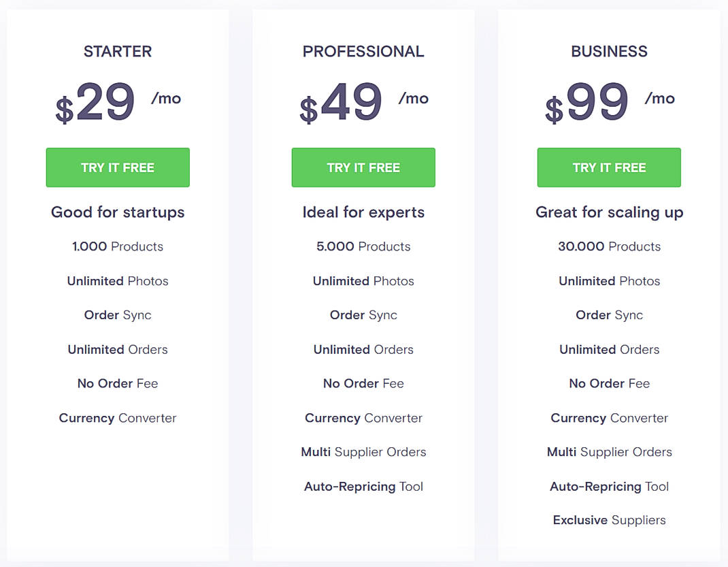Viewport: 728px width, 567px height.
Task: Click Currency Converter in the Professional column
Action: tap(363, 417)
